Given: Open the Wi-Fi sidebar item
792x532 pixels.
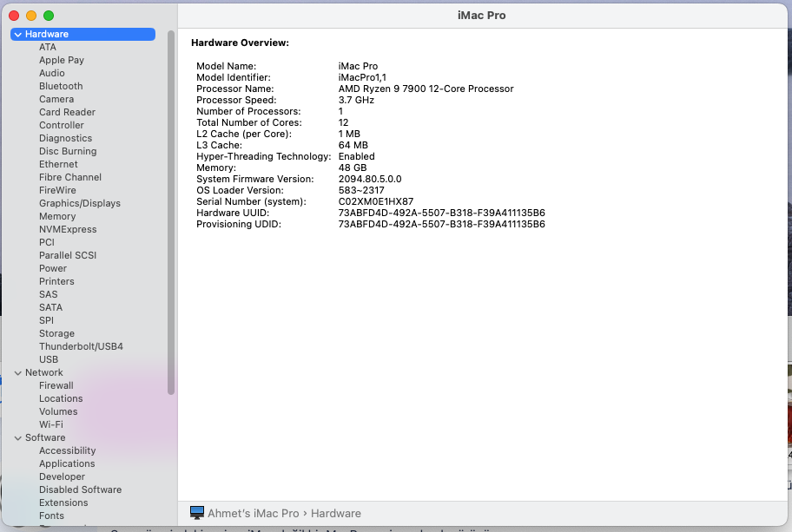Looking at the screenshot, I should pyautogui.click(x=51, y=425).
